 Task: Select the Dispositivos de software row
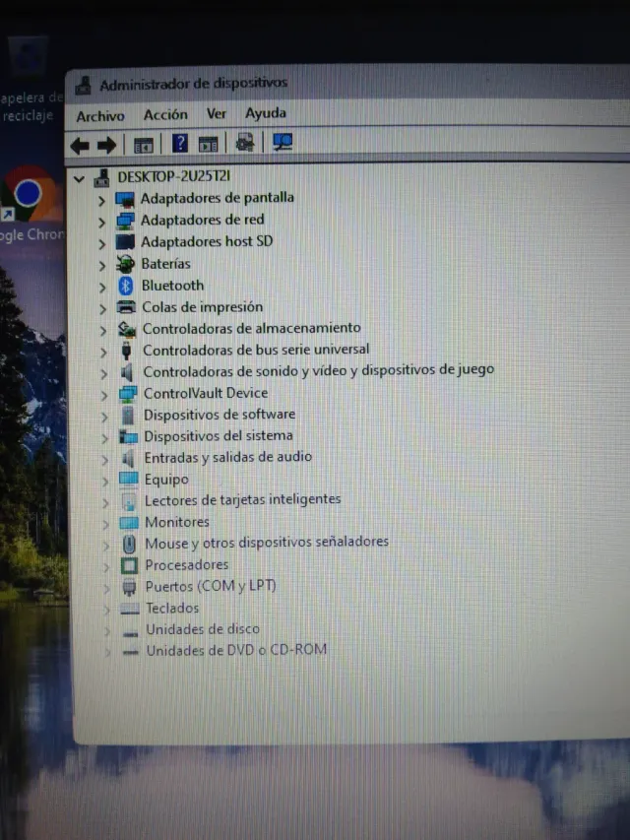(220, 415)
